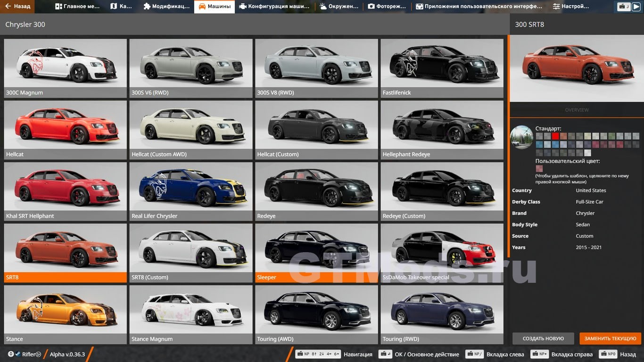This screenshot has width=644, height=362.
Task: Select the 300C Magnum configuration
Action: 66,68
